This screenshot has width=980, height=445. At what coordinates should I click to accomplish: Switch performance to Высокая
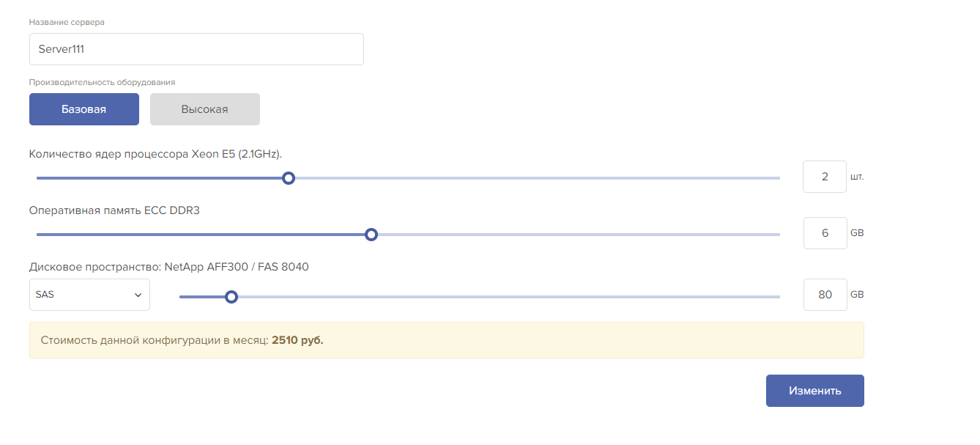click(205, 109)
